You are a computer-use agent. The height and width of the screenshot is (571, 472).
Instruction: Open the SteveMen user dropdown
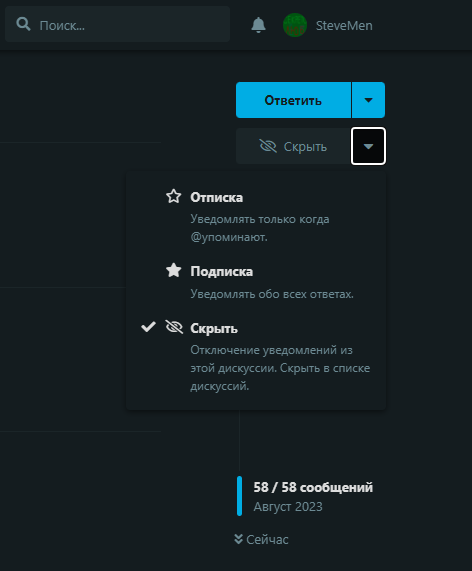(x=328, y=25)
